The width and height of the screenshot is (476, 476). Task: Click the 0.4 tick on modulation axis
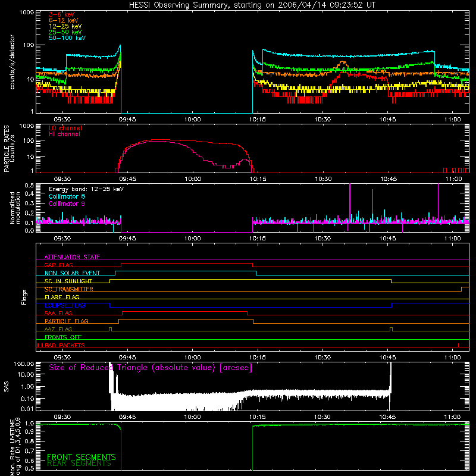pyautogui.click(x=29, y=194)
